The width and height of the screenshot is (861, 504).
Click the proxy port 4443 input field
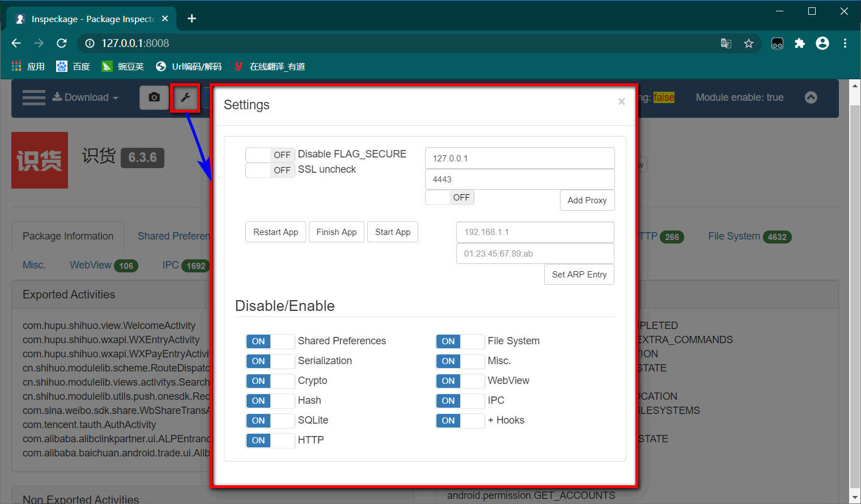point(519,180)
